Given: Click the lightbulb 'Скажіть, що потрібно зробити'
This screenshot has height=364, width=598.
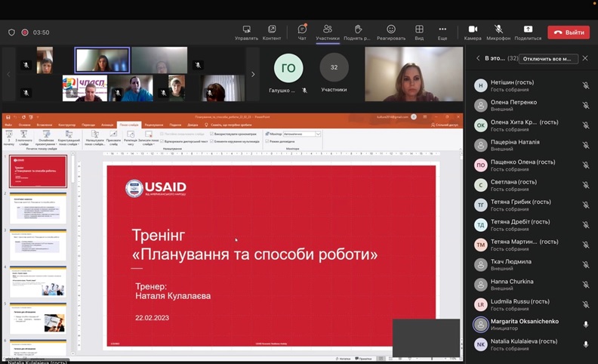Looking at the screenshot, I should (206, 125).
